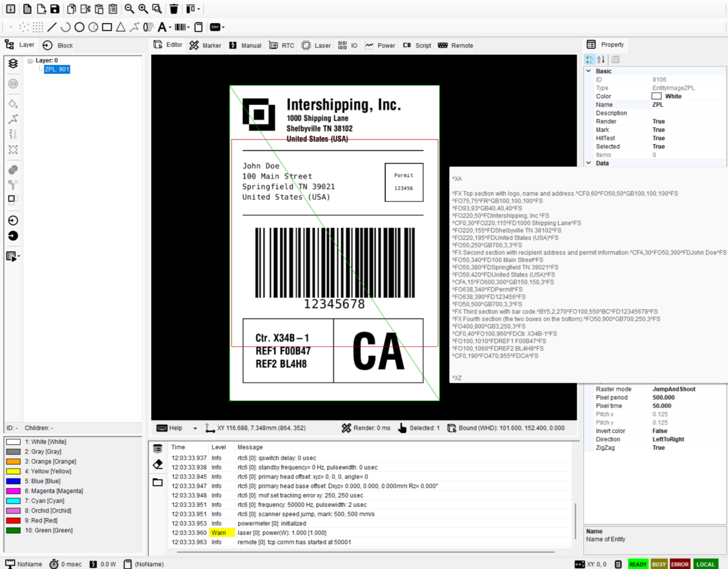Click the Save file icon

pyautogui.click(x=55, y=9)
